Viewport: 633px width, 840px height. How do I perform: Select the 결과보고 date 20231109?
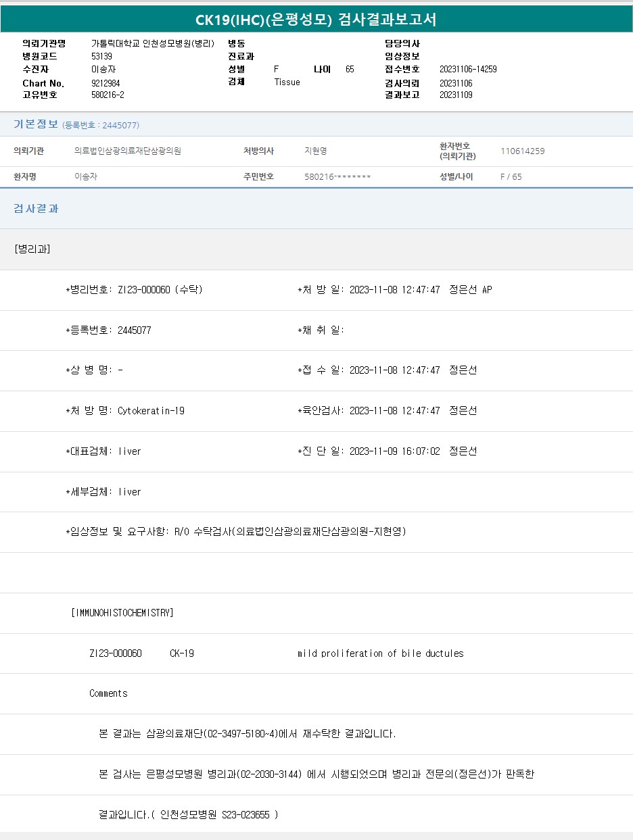point(456,95)
